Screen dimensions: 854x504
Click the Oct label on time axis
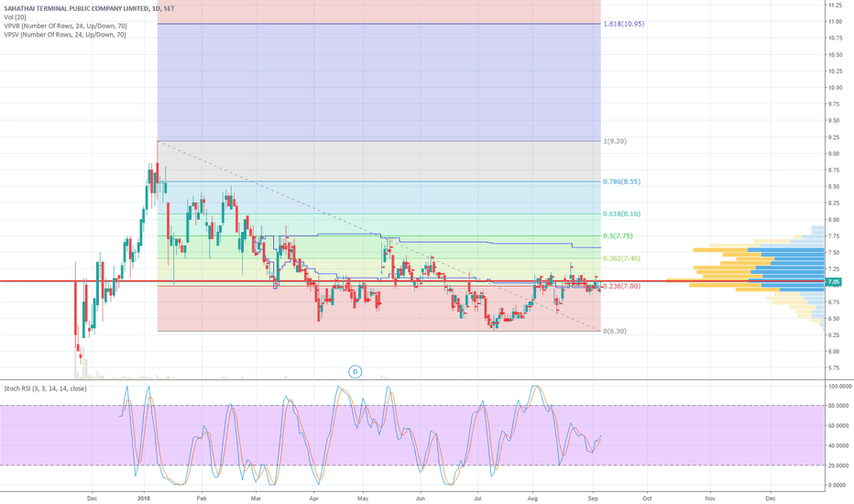pyautogui.click(x=647, y=498)
